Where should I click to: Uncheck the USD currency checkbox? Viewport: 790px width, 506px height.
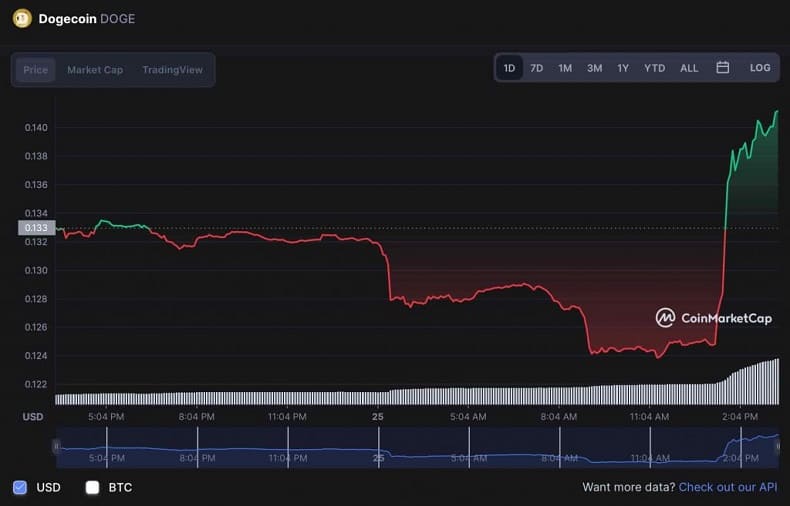[20, 487]
